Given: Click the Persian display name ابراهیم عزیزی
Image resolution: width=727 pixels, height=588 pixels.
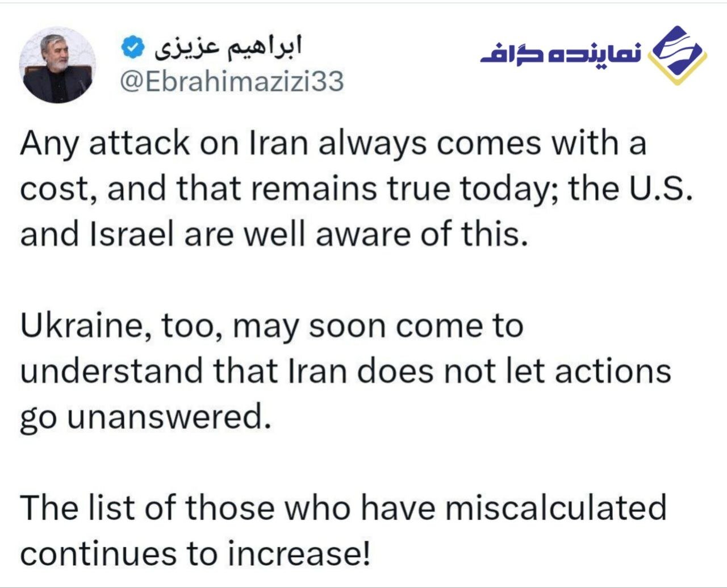Looking at the screenshot, I should click(228, 48).
